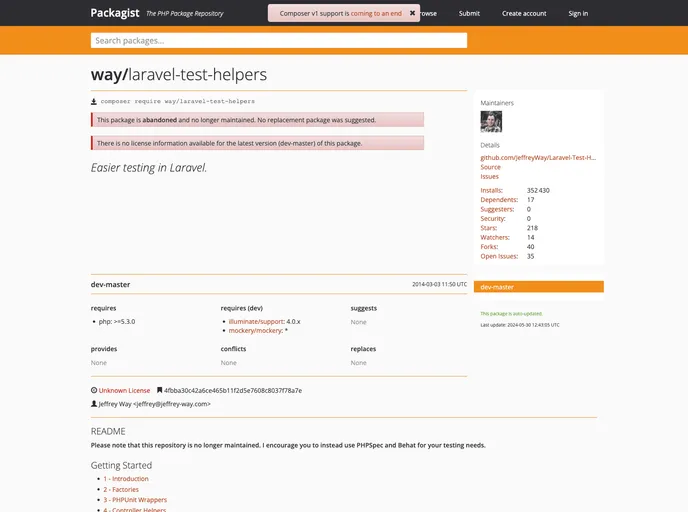Open the 'way/' vendor link in title
Screen dimensions: 688x512
point(109,75)
